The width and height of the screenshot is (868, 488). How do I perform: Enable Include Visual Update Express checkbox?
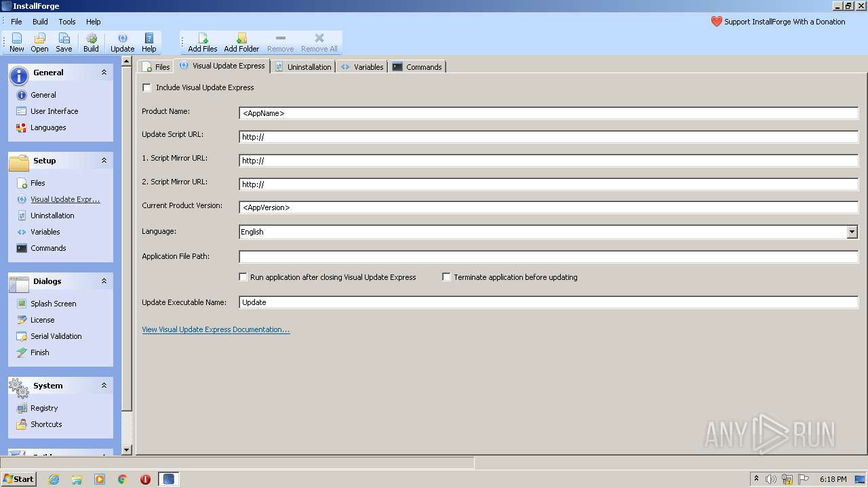[x=146, y=87]
